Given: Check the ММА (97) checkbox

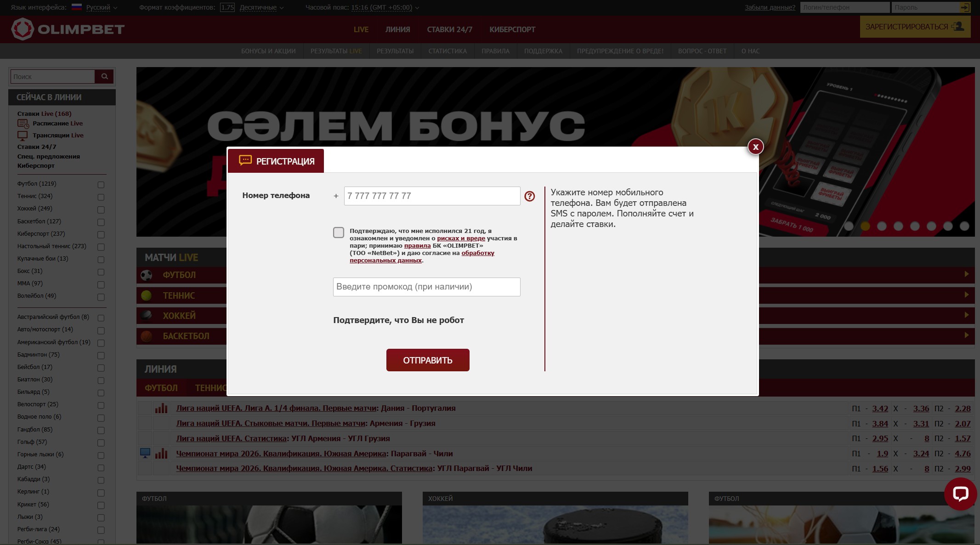Looking at the screenshot, I should pos(101,284).
